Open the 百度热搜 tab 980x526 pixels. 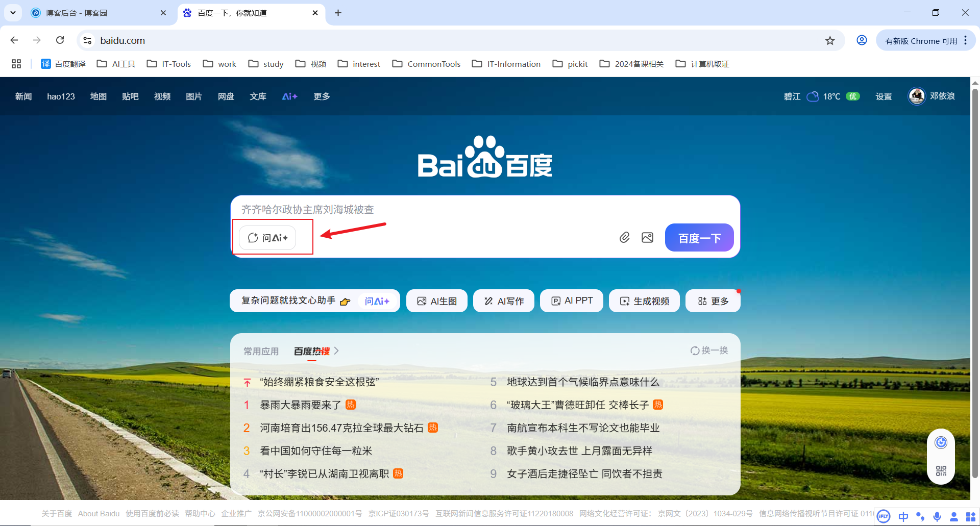[312, 351]
